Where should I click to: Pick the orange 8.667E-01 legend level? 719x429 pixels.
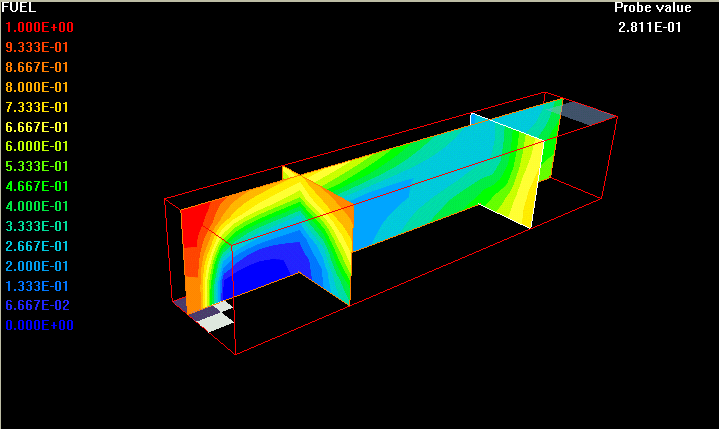point(39,67)
